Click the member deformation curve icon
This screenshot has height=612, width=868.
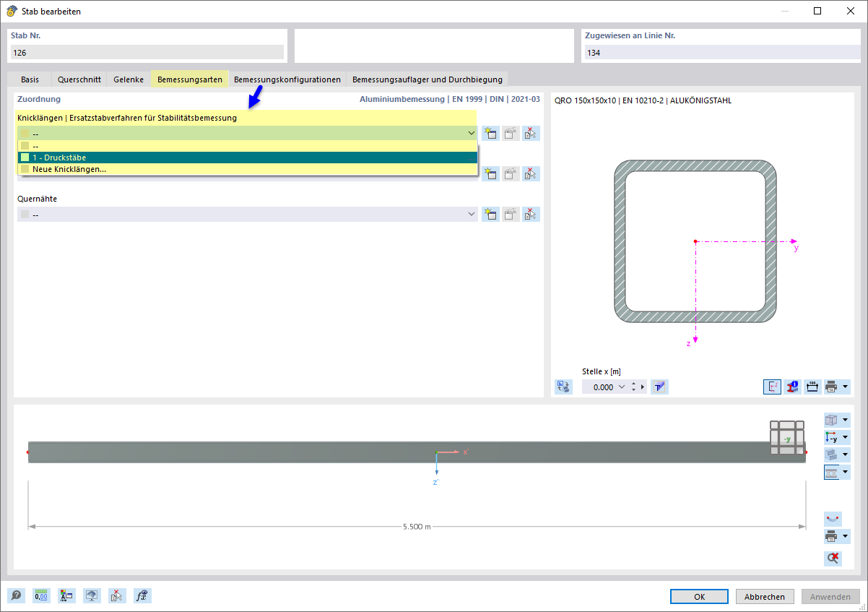833,519
